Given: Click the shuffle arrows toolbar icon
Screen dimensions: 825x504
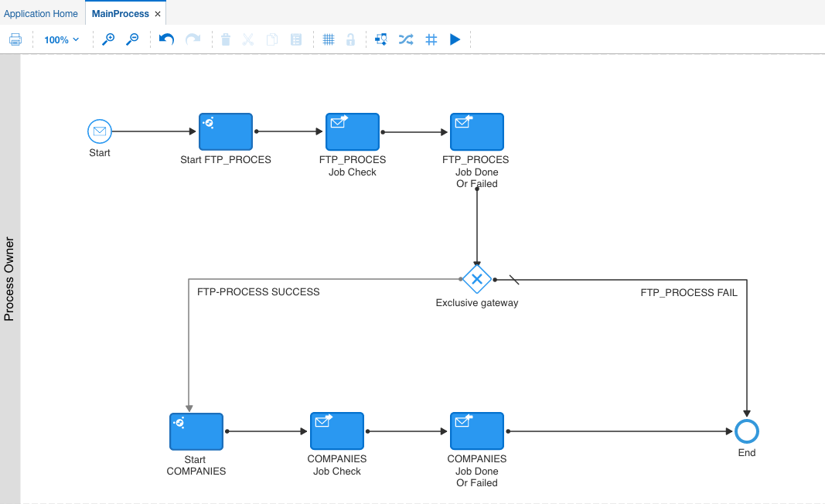Looking at the screenshot, I should [x=406, y=39].
